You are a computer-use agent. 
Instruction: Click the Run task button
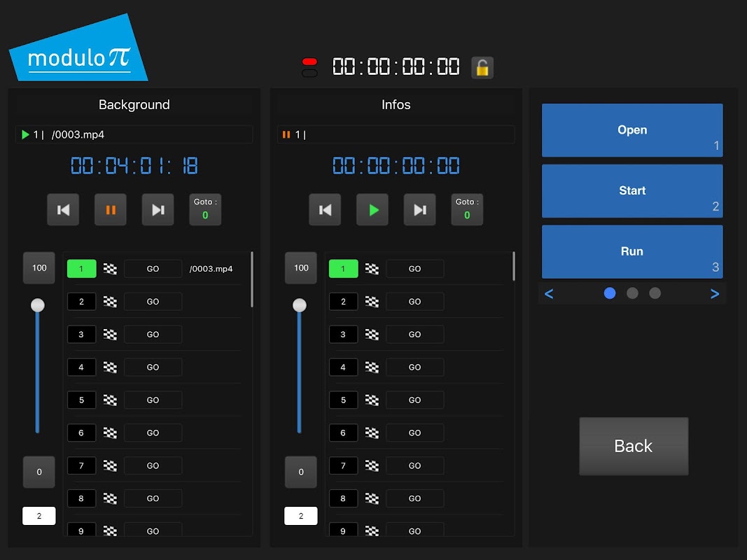(632, 251)
